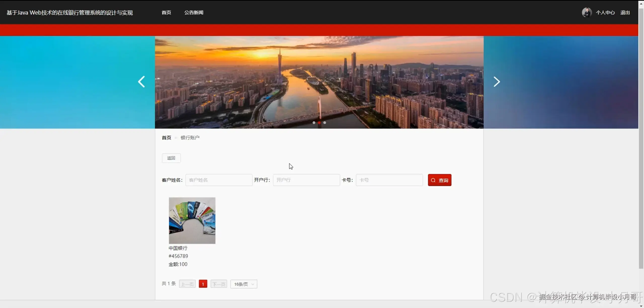The height and width of the screenshot is (308, 644).
Task: Click the previous slide arrow on carousel
Action: click(141, 82)
